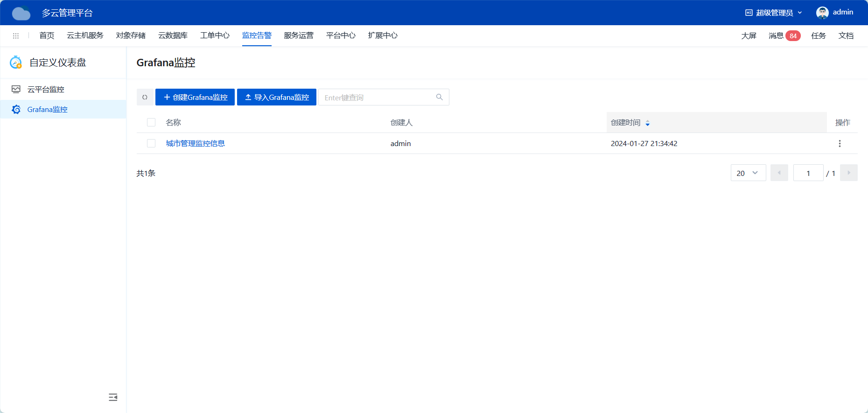Click the 创建Grafana监控 button
The width and height of the screenshot is (868, 413).
coord(195,97)
